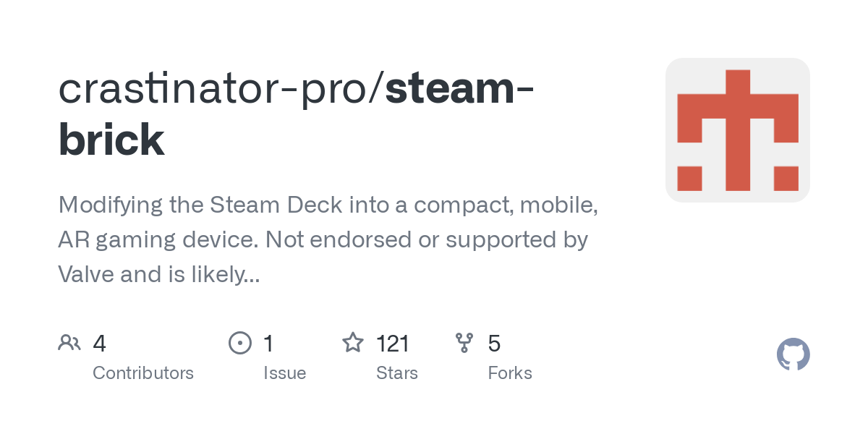Click the Contributors people icon
Viewport: 868px width, 434px height.
coord(69,343)
